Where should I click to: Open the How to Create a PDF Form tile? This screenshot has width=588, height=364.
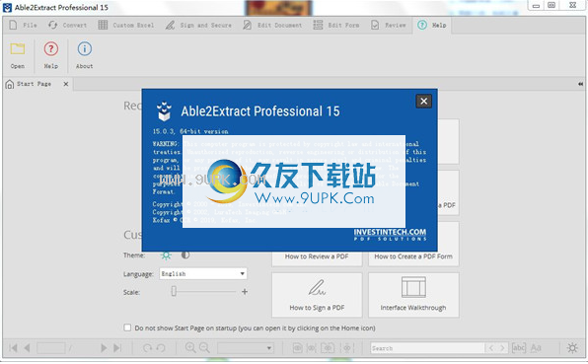click(413, 258)
